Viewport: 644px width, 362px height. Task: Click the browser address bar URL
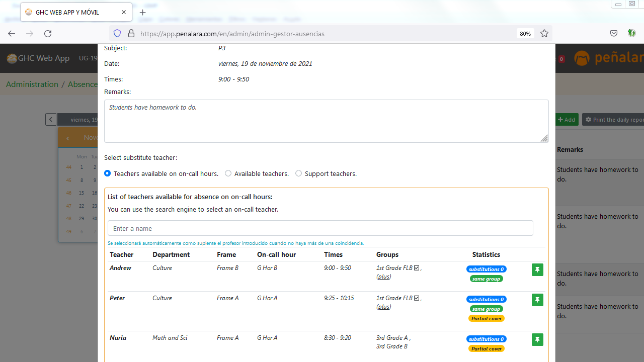pyautogui.click(x=232, y=34)
